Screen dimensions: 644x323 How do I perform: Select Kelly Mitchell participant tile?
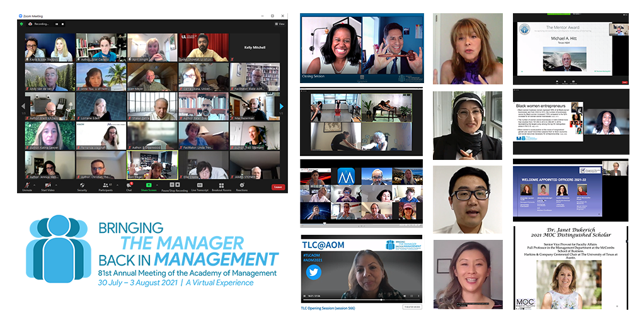(255, 48)
